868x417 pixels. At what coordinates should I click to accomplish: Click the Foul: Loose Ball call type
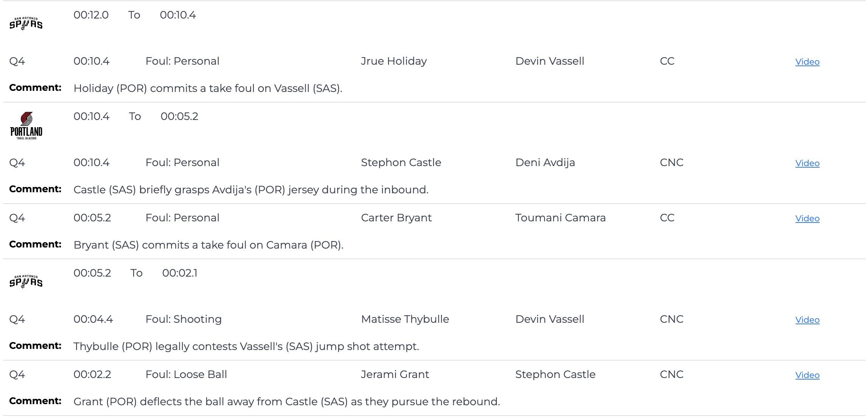[x=186, y=375]
